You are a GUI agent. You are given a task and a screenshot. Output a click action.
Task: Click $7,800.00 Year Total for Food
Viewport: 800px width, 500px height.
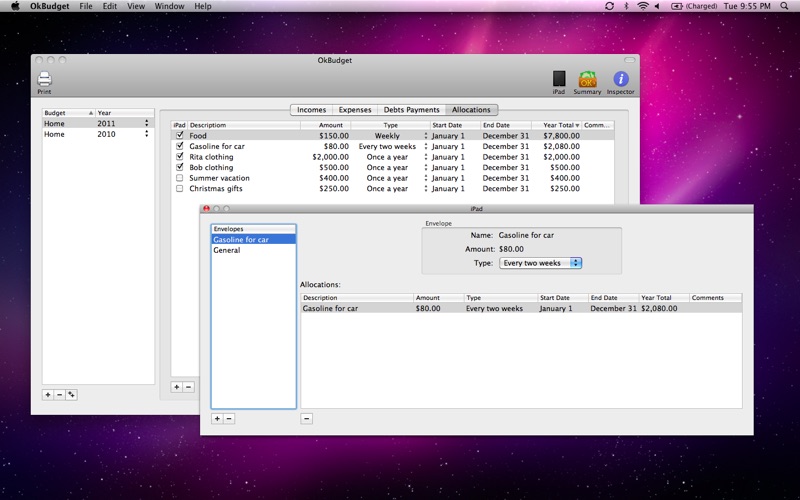tap(561, 136)
